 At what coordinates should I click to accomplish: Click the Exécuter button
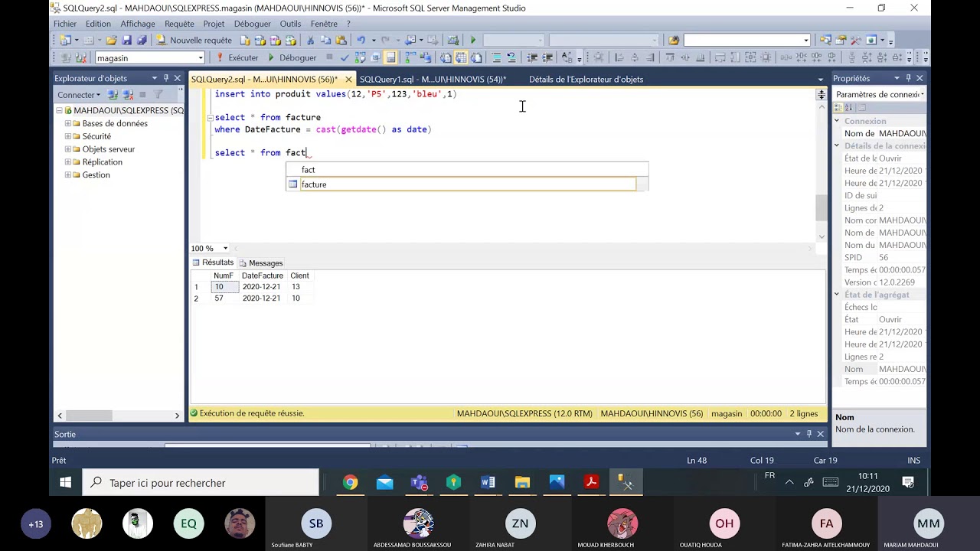pos(238,57)
